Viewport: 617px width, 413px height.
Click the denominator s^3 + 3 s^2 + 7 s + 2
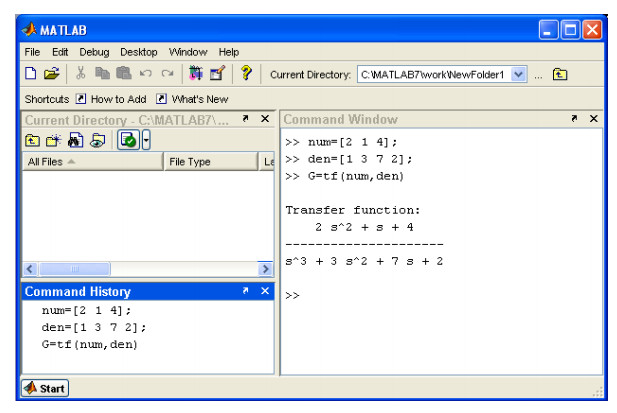pos(364,261)
